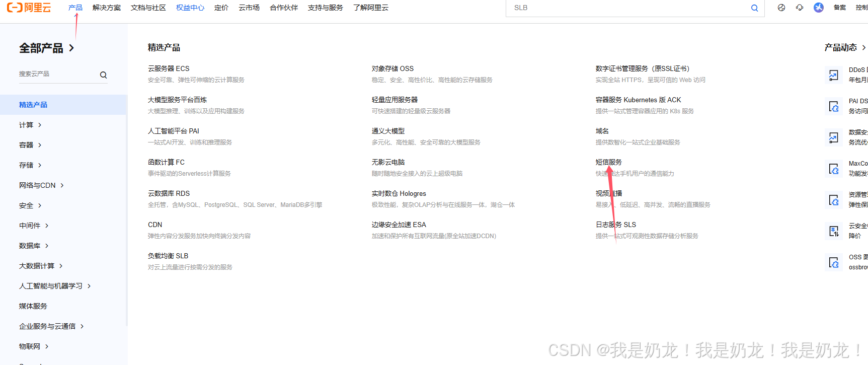Open the 解决方案 top menu

point(107,8)
